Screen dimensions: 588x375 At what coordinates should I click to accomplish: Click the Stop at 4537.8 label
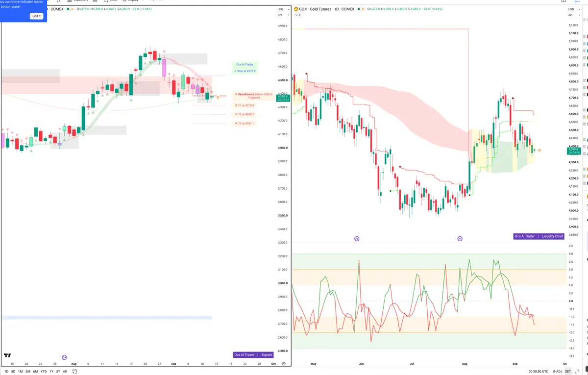click(x=245, y=71)
